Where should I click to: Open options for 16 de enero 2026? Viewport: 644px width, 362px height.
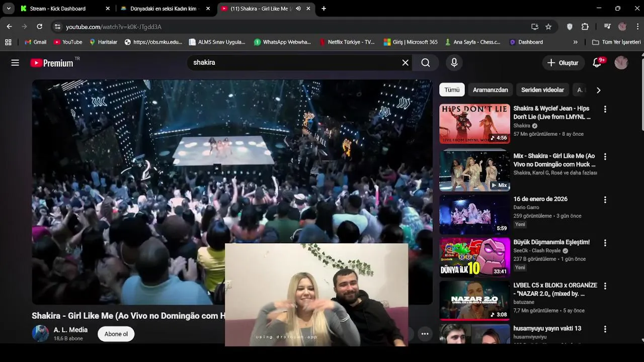point(605,200)
